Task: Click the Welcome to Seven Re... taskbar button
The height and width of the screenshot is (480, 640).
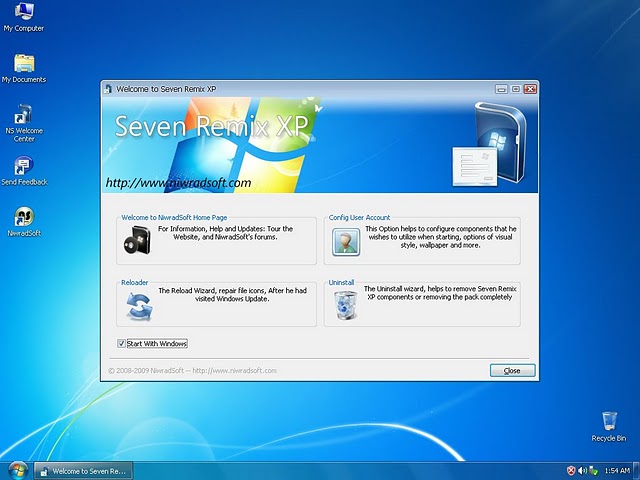Action: pos(83,471)
